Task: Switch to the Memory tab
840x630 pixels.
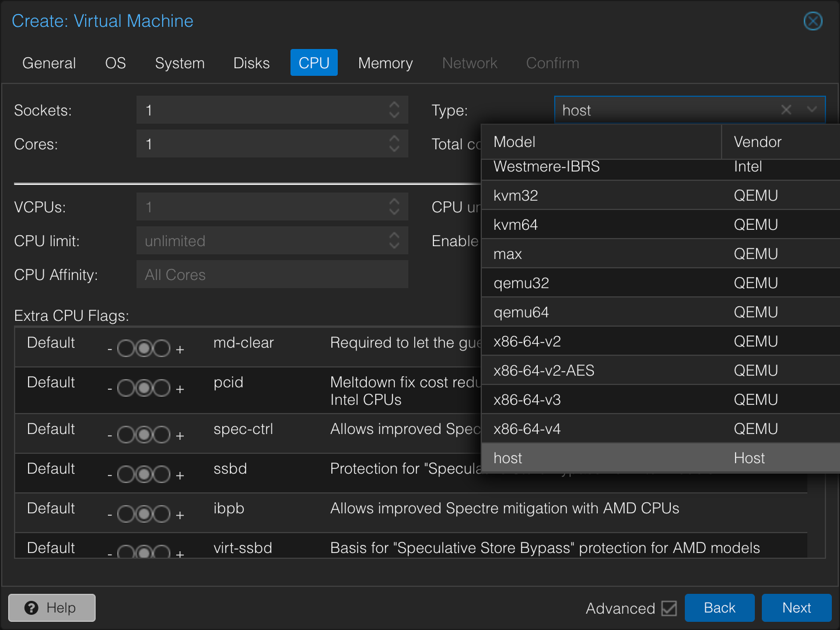Action: click(x=385, y=63)
